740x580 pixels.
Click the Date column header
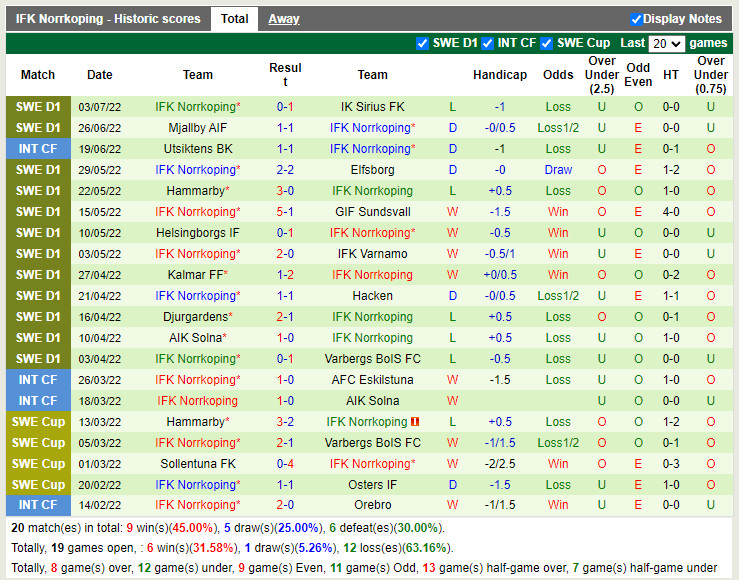pos(100,75)
